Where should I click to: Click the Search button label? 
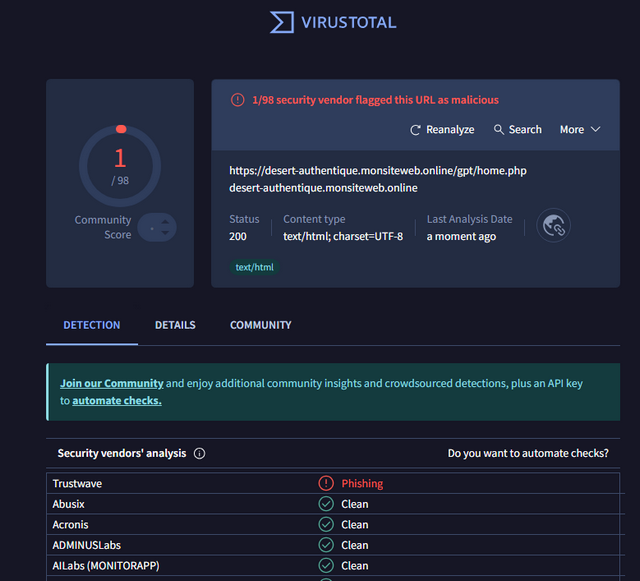coord(525,129)
